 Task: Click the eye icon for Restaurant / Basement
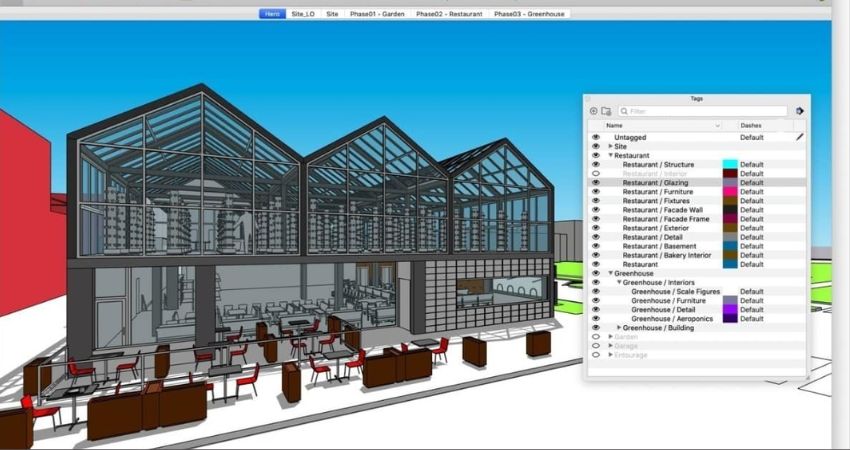[x=596, y=246]
